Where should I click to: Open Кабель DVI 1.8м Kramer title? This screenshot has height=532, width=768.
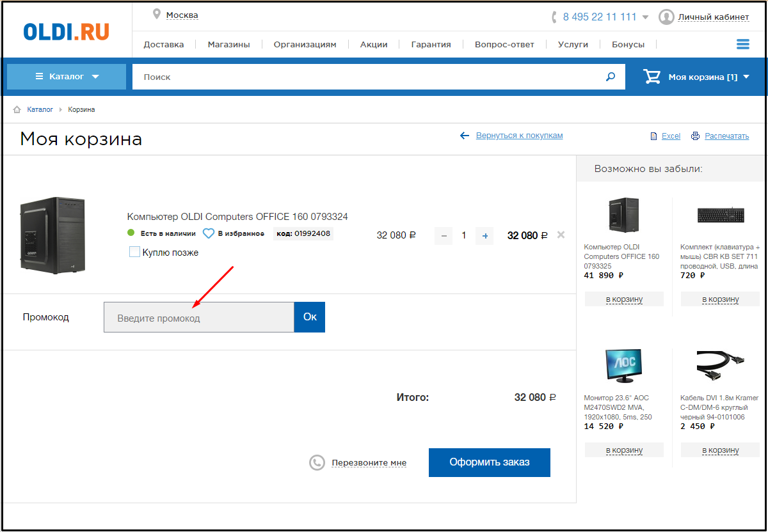(x=719, y=407)
